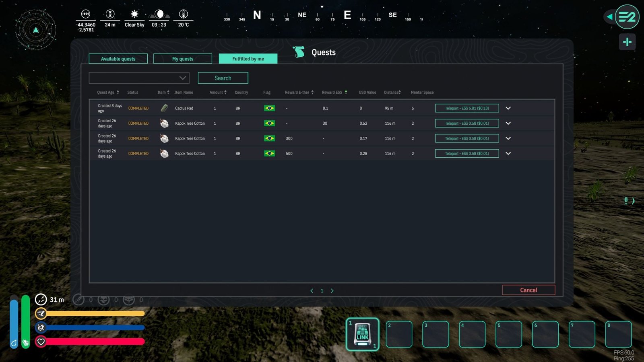Open the My quests tab

183,59
